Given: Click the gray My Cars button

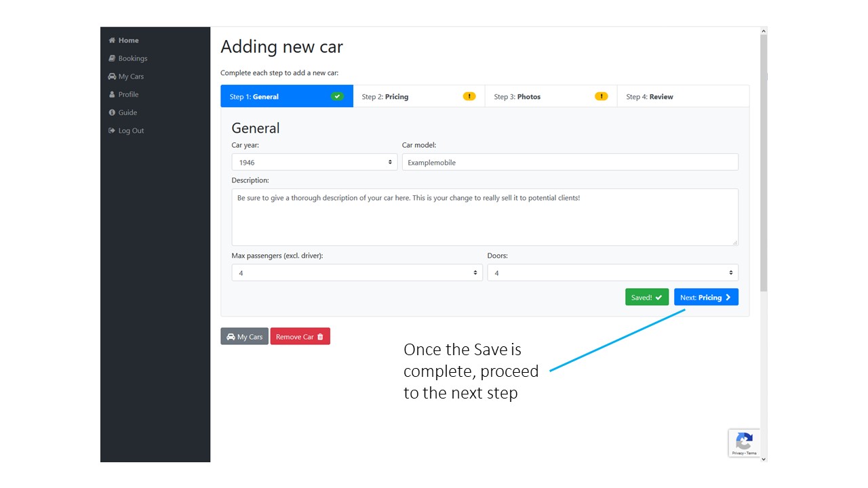Looking at the screenshot, I should tap(245, 337).
